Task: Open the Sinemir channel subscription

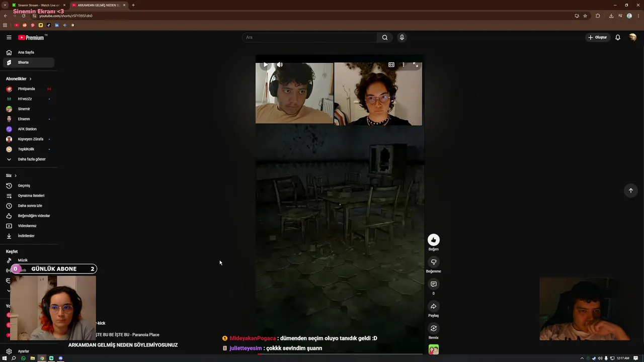Action: coord(29,109)
